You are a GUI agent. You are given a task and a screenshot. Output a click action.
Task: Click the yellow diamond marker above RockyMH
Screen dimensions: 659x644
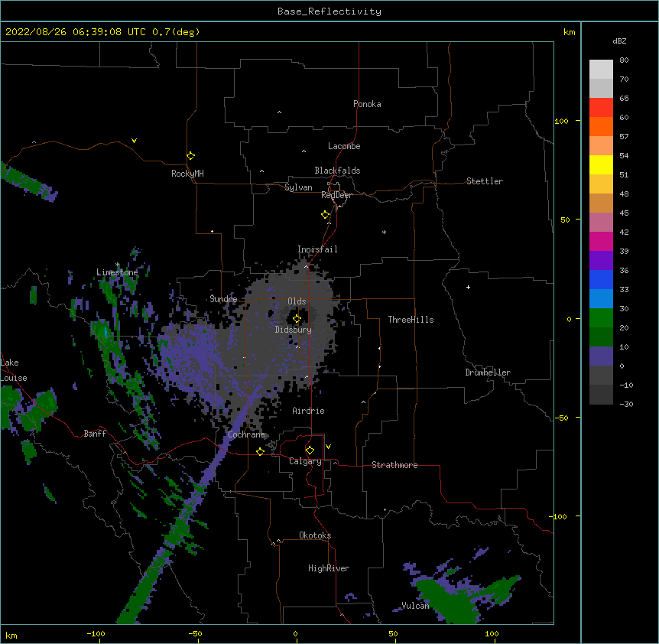click(x=191, y=156)
